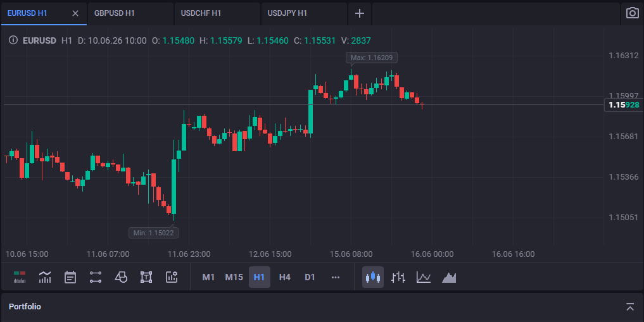Switch chart type to area
The image size is (644, 322).
pyautogui.click(x=449, y=277)
